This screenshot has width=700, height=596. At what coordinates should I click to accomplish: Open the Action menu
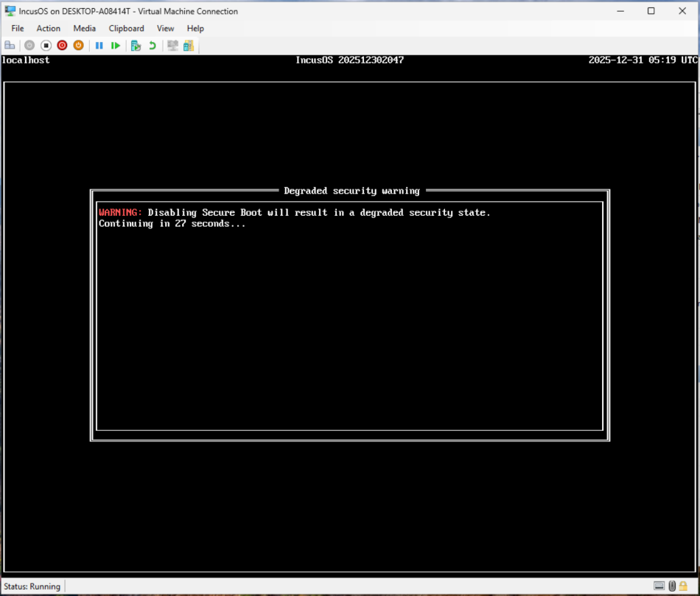tap(49, 28)
